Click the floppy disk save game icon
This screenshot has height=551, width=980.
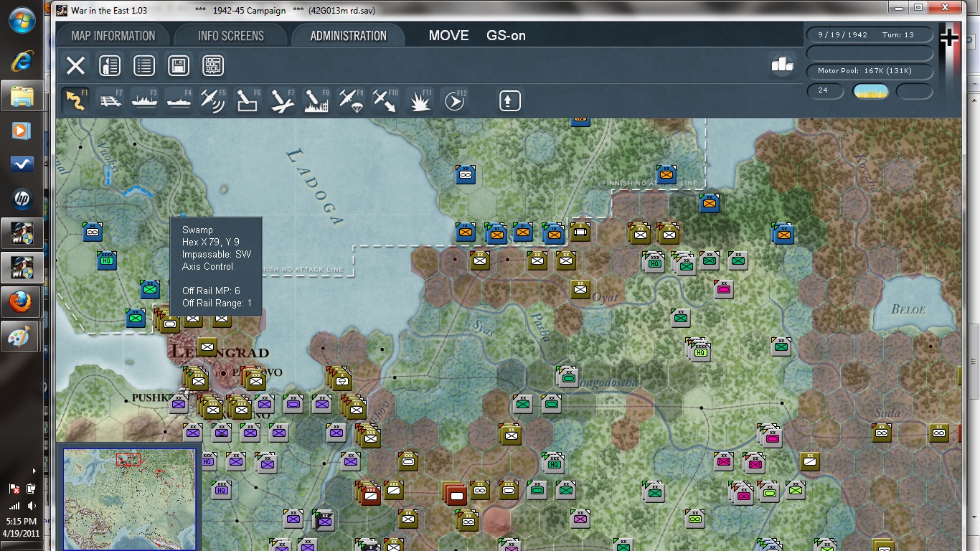pos(179,66)
